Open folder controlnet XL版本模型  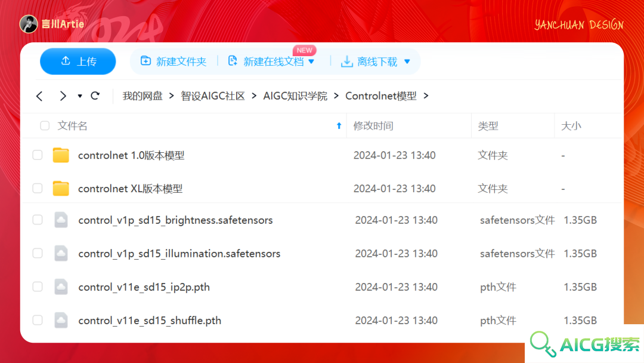[130, 189]
